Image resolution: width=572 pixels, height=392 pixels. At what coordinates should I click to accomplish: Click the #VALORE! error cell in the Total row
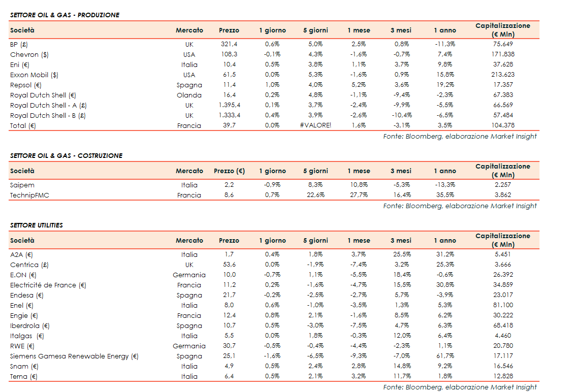tap(315, 125)
